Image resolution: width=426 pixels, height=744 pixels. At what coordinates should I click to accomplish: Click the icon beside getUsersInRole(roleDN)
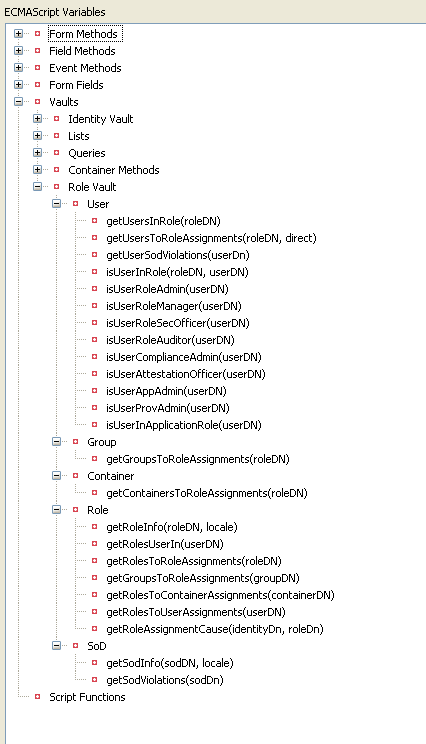click(94, 221)
